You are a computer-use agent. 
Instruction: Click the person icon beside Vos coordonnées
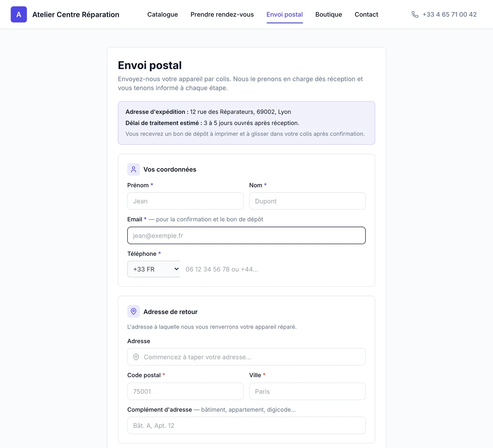133,169
